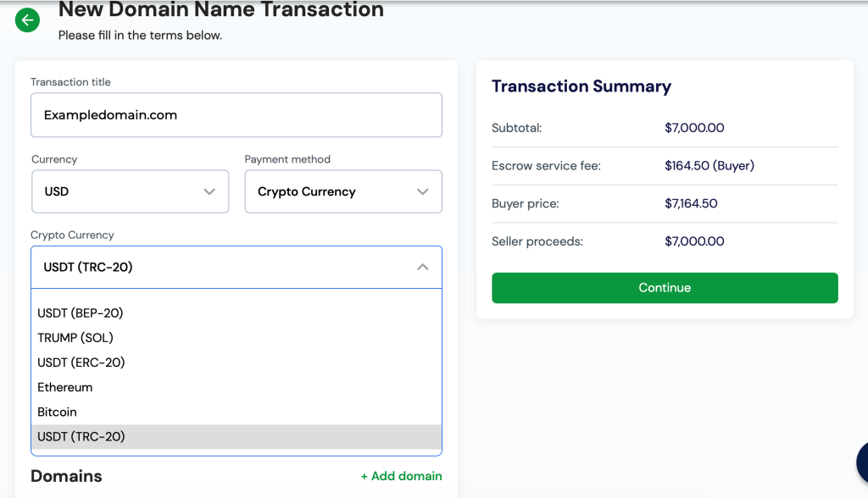Choose the TRUMP (SOL) option
868x498 pixels.
click(75, 338)
